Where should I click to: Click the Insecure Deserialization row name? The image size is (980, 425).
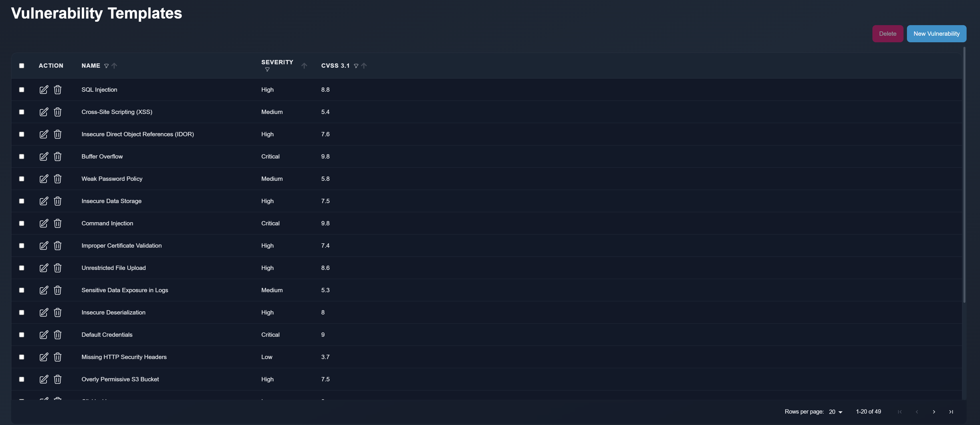(113, 312)
